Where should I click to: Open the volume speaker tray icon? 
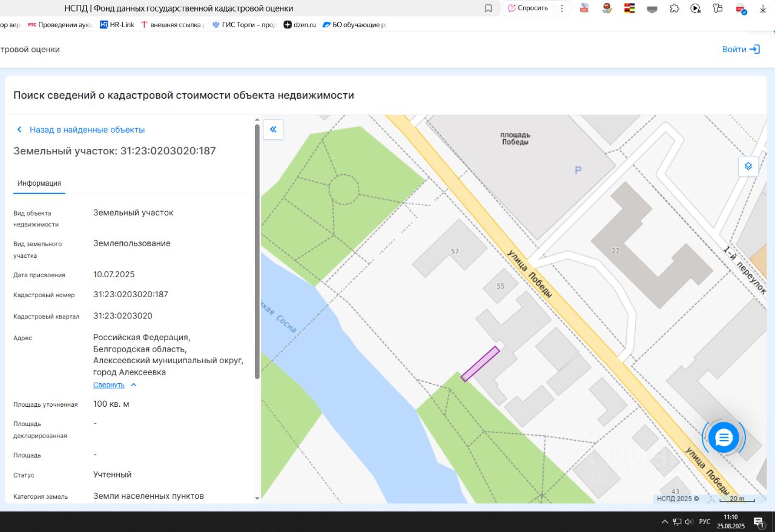point(689,522)
